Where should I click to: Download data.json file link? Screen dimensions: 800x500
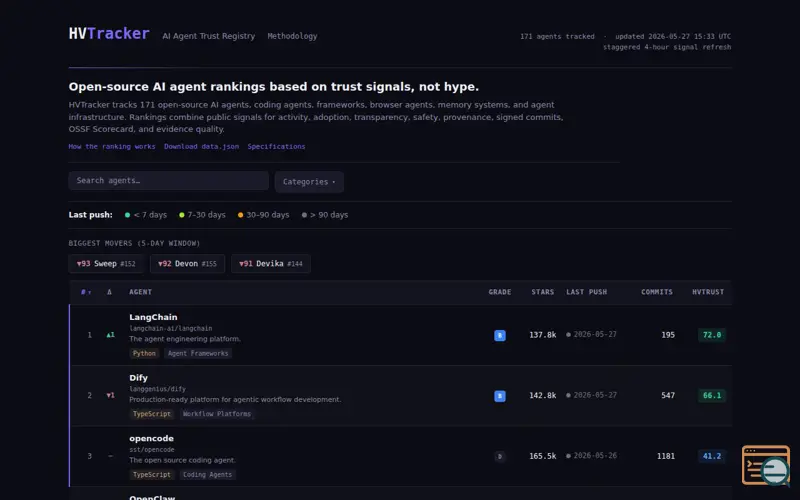pos(202,146)
